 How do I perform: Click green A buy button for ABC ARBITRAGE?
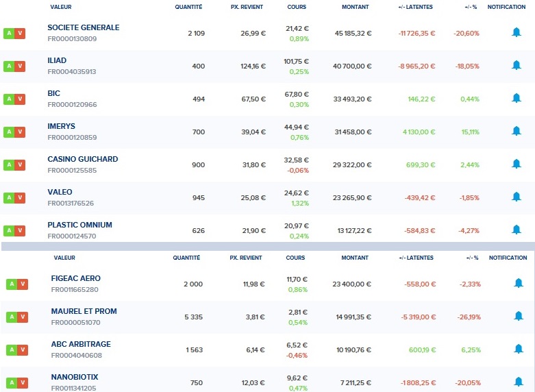[x=12, y=350]
